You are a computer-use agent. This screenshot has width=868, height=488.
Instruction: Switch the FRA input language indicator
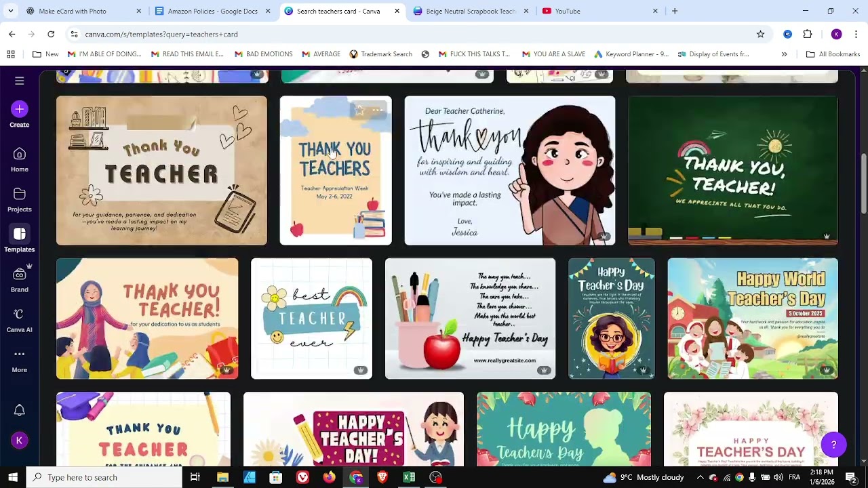click(794, 477)
